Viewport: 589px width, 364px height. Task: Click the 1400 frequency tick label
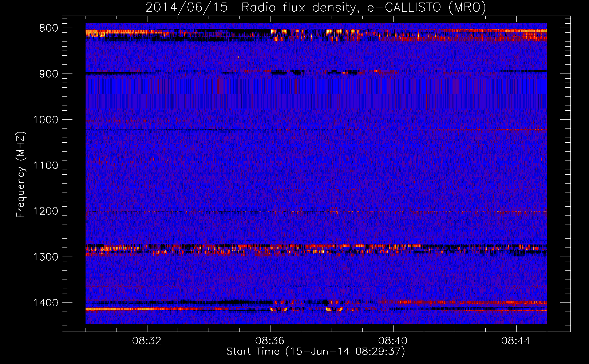(x=46, y=303)
